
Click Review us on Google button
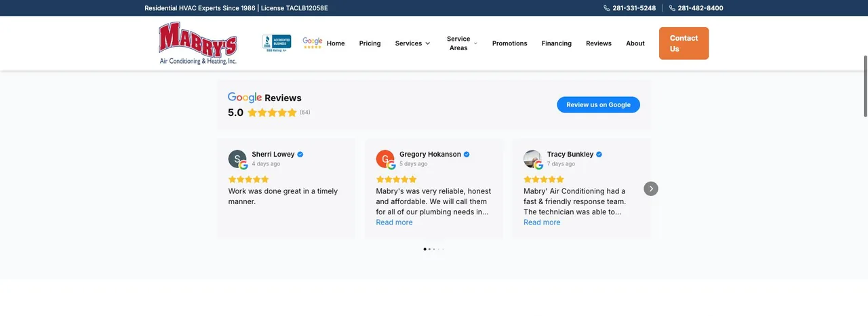(x=598, y=104)
